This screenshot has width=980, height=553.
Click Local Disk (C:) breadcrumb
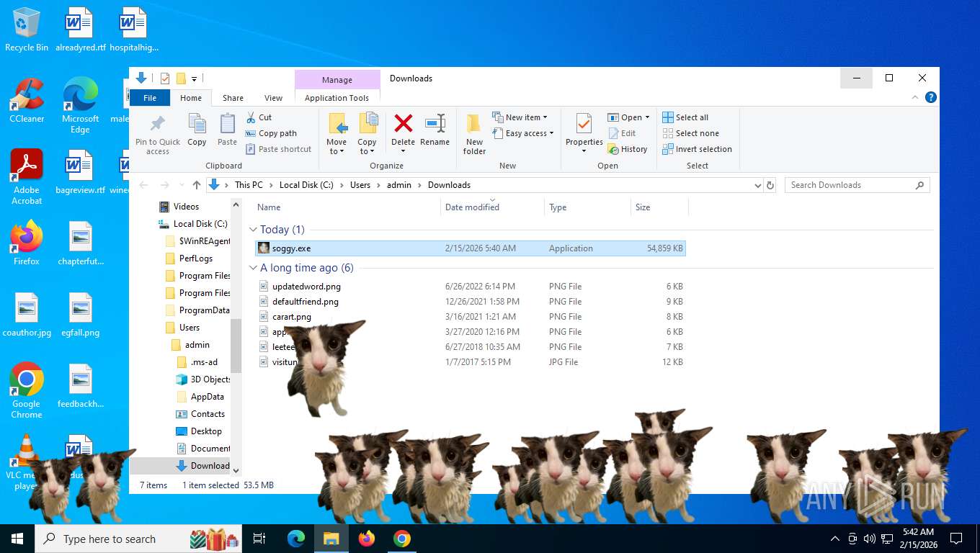click(x=306, y=185)
